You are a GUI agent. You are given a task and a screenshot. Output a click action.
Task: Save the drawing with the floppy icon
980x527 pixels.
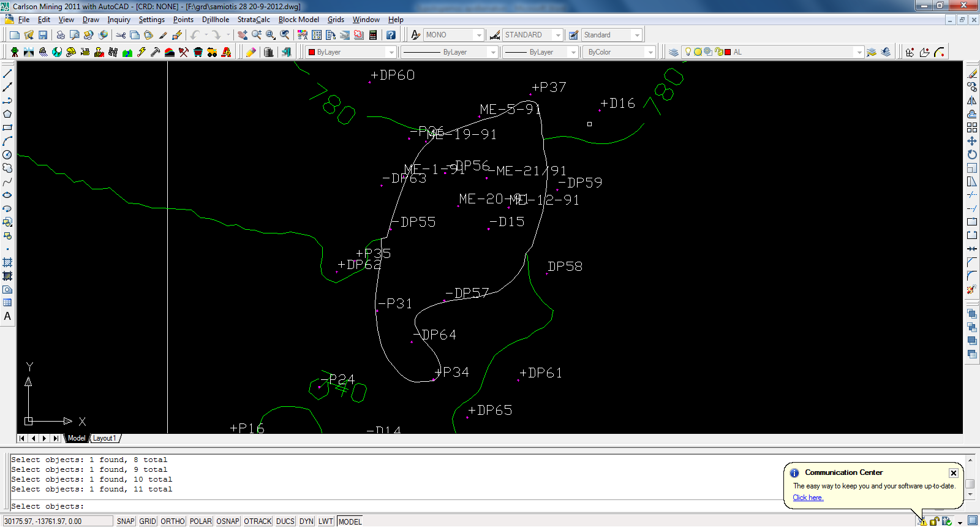pos(43,35)
